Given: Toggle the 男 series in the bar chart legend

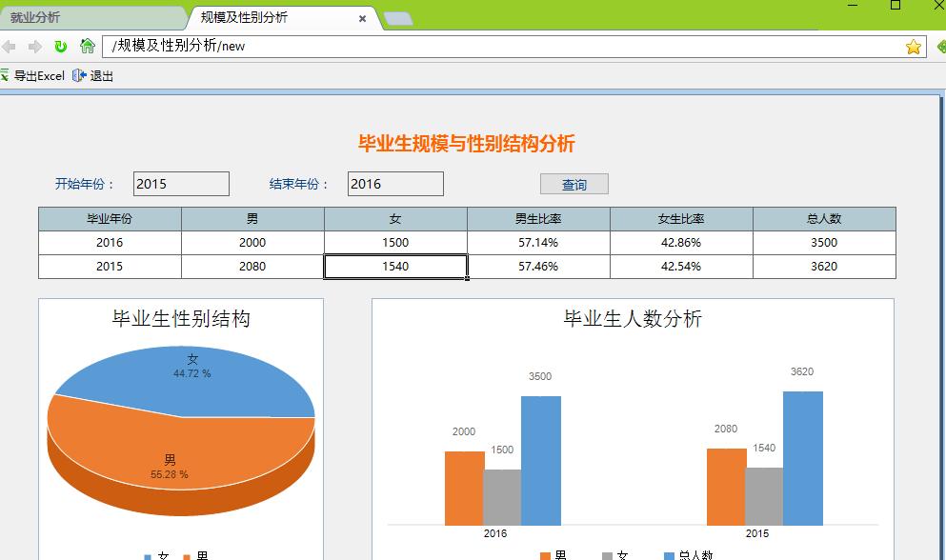Looking at the screenshot, I should (556, 553).
